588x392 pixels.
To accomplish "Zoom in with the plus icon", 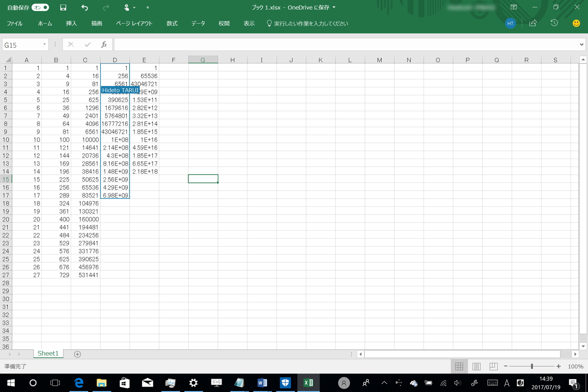I will pyautogui.click(x=559, y=366).
